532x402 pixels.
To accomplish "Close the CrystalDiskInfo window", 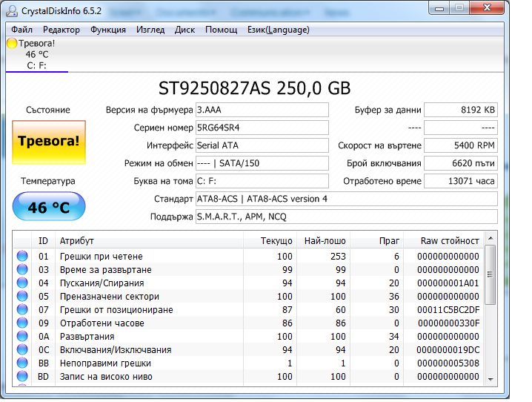I will pos(487,8).
